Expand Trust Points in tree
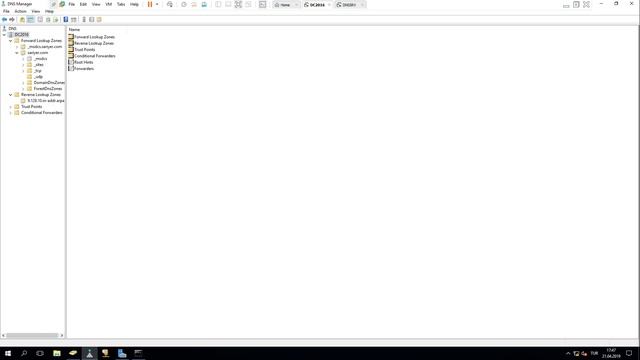The height and width of the screenshot is (360, 640). (11, 107)
